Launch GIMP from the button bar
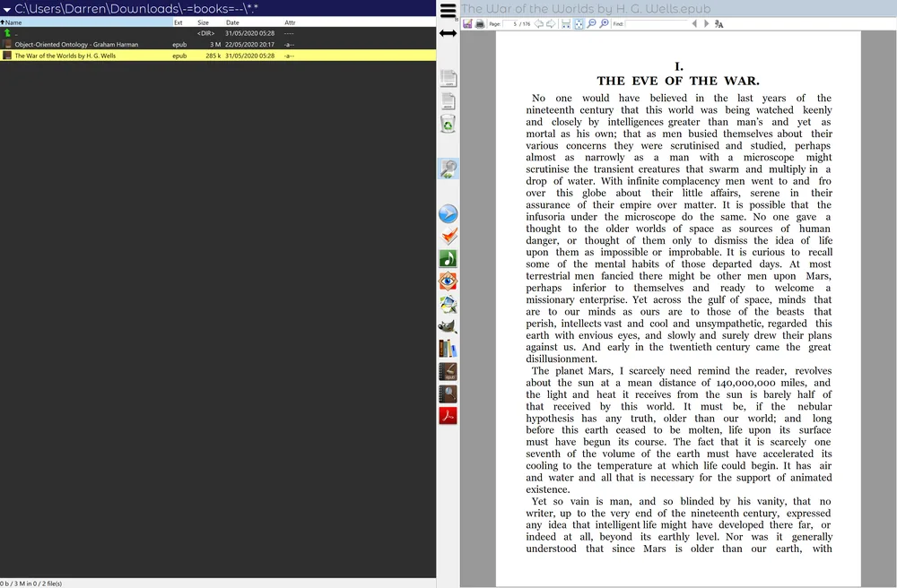This screenshot has width=897, height=588. point(448,326)
